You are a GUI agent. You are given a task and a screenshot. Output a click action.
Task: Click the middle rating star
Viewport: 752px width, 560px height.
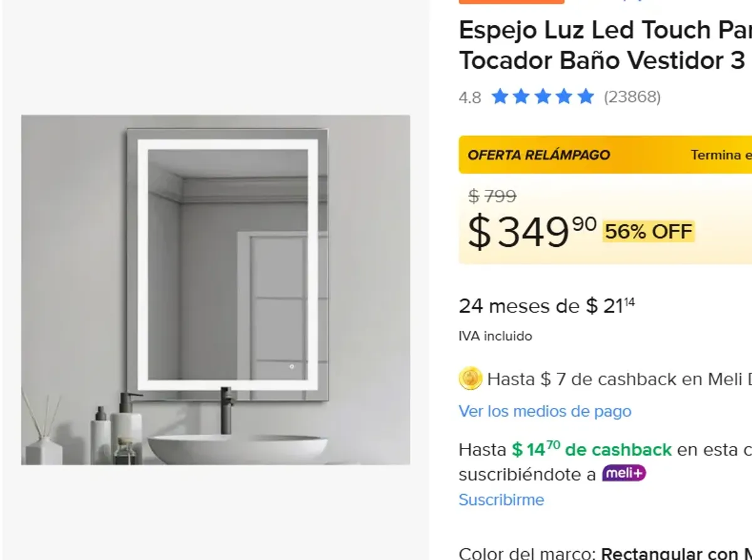pos(542,96)
